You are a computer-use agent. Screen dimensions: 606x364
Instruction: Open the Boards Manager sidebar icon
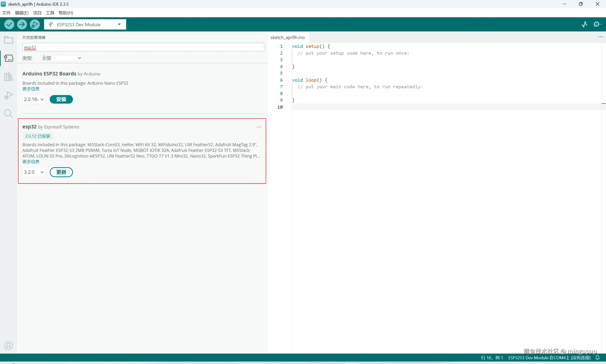point(9,58)
